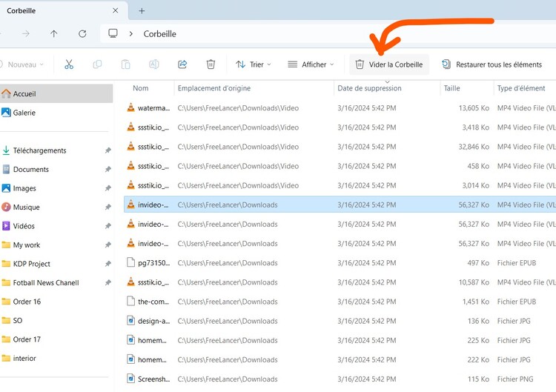
Task: Click VLC icon of 3,014 Ko ssstik.io file
Action: pos(130,185)
